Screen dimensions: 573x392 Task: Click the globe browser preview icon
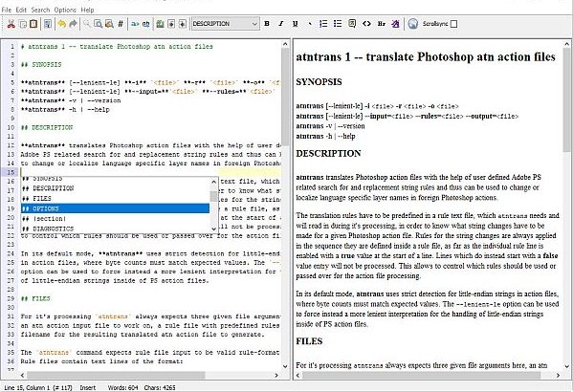point(413,24)
